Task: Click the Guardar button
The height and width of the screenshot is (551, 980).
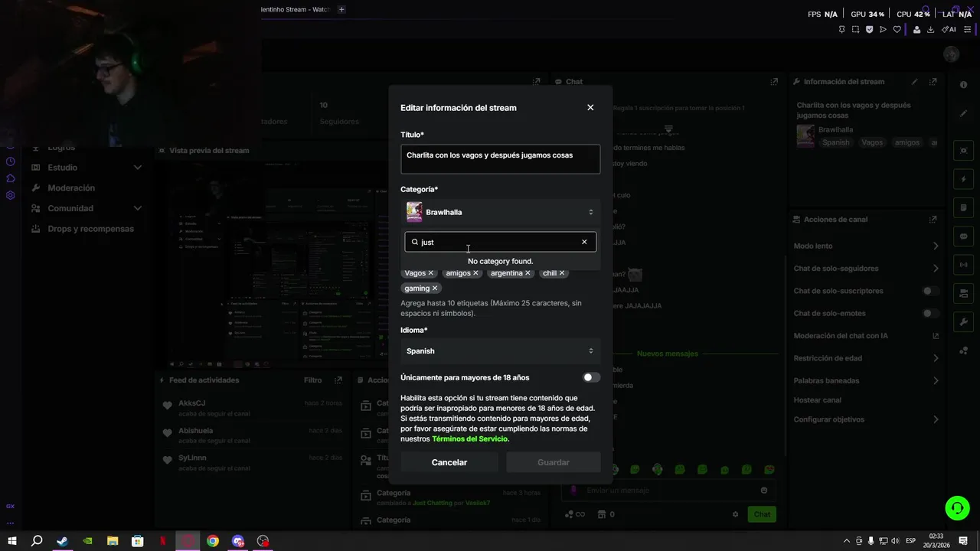Action: coord(554,462)
